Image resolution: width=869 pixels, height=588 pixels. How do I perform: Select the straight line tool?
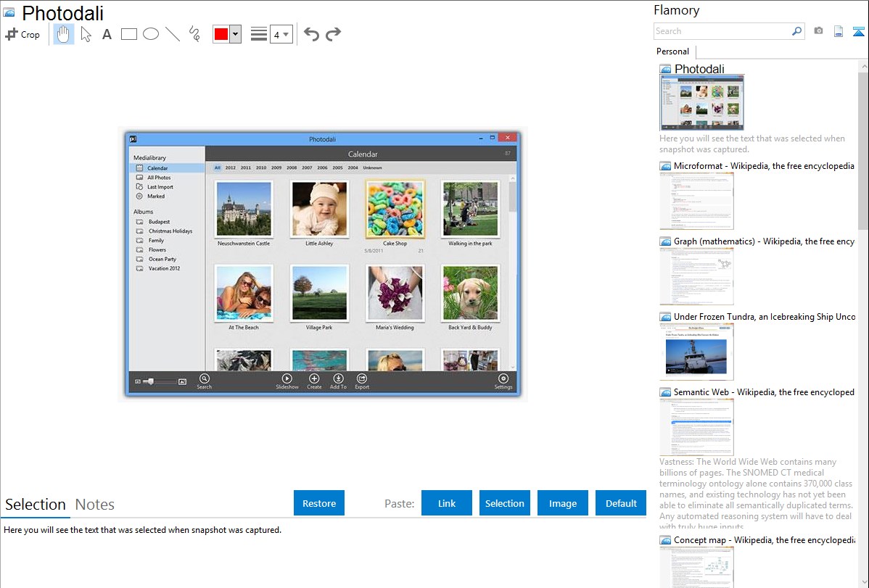pyautogui.click(x=173, y=34)
